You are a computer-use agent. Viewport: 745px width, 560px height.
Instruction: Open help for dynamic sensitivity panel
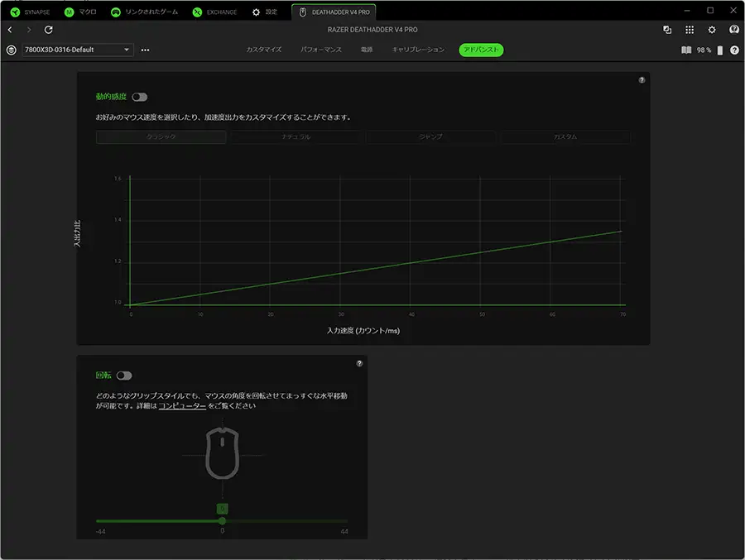click(x=642, y=79)
